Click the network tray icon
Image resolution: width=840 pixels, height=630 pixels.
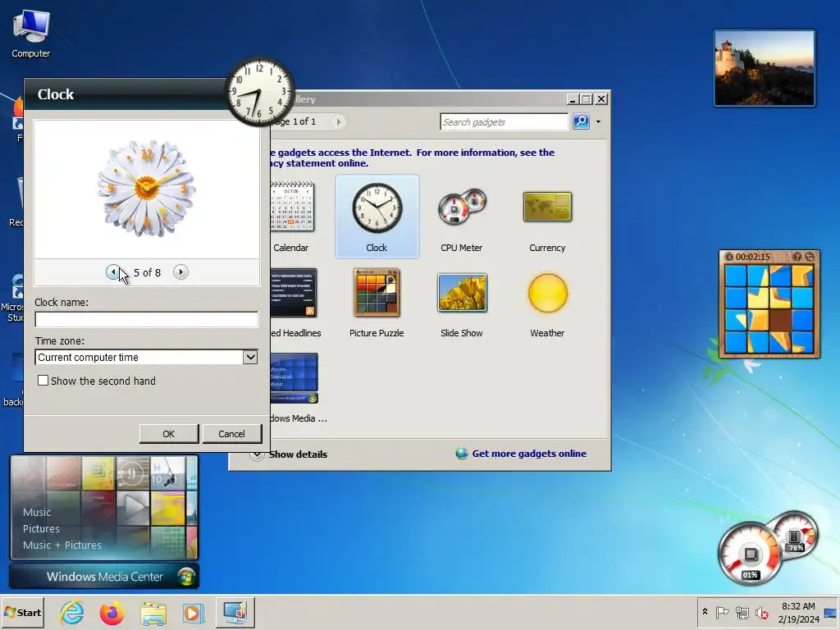742,612
